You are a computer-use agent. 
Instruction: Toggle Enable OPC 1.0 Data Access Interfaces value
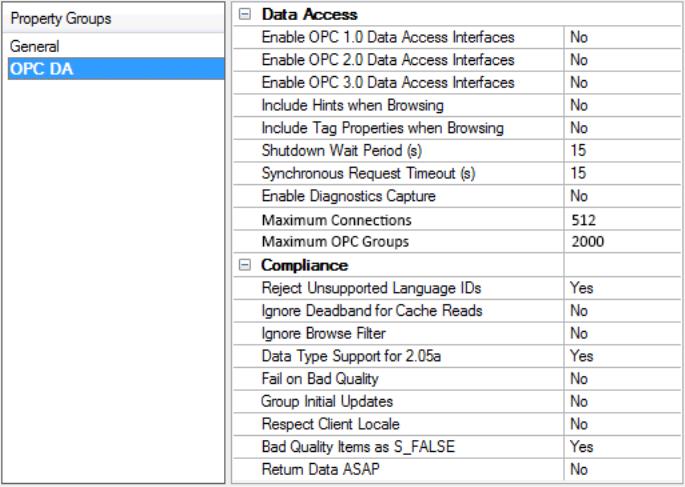pyautogui.click(x=620, y=37)
